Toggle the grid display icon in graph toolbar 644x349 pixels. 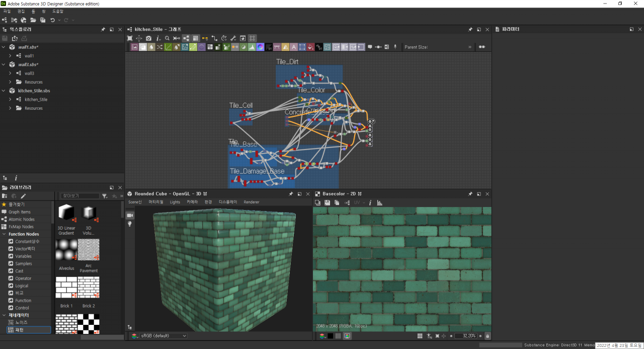pyautogui.click(x=252, y=38)
